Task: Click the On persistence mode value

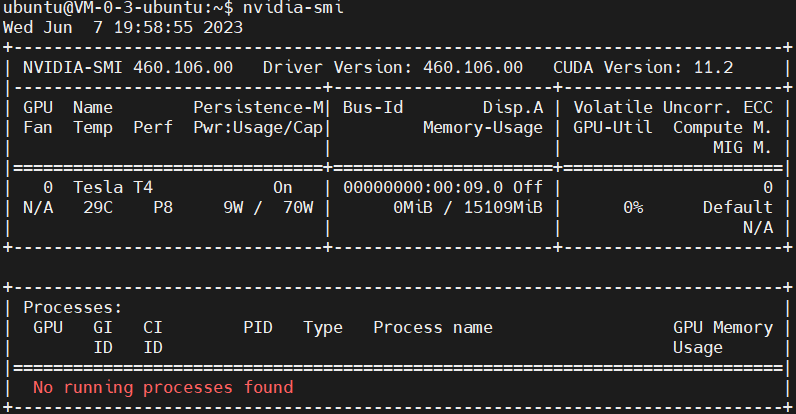Action: (x=283, y=187)
